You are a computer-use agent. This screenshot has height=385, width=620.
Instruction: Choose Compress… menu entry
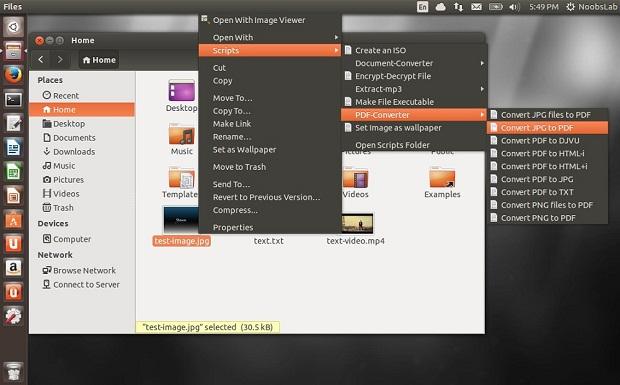(x=270, y=210)
